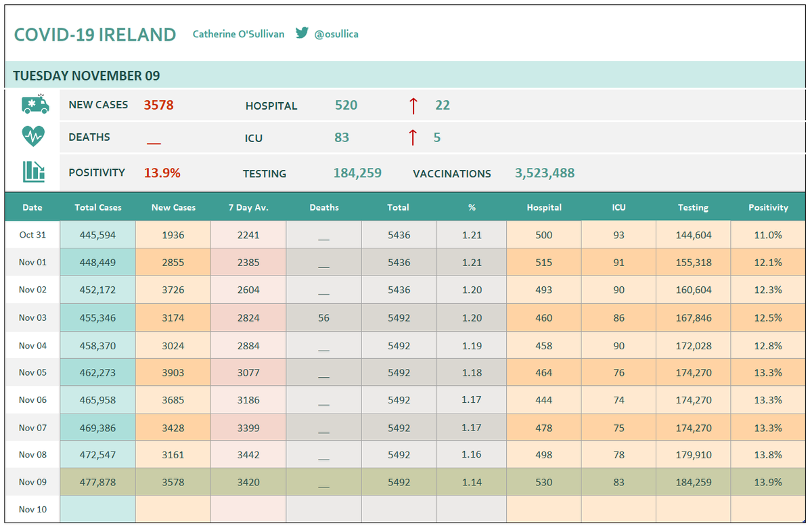Click the Twitter bird icon
812x528 pixels.
click(x=302, y=32)
